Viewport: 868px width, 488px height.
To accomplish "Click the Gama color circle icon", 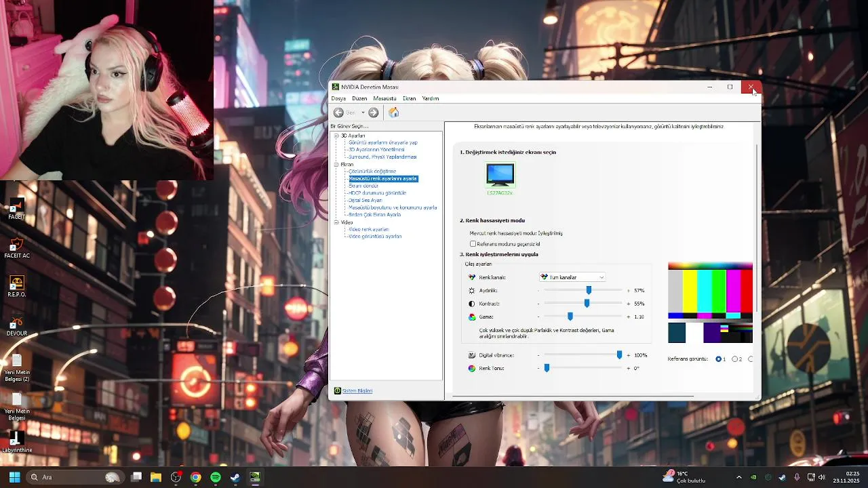I will (x=472, y=317).
